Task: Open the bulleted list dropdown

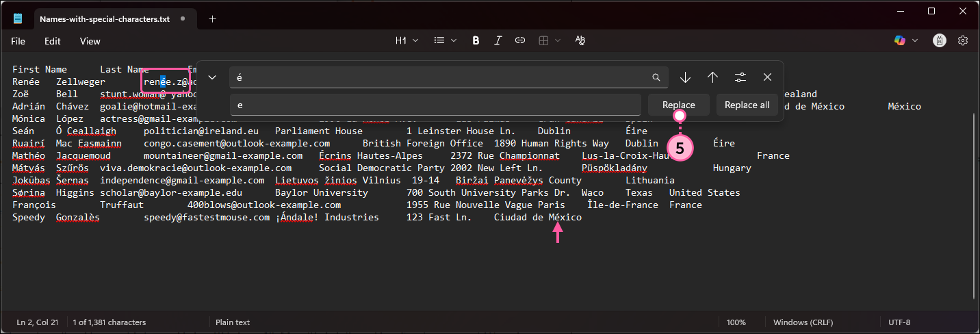Action: (x=446, y=41)
